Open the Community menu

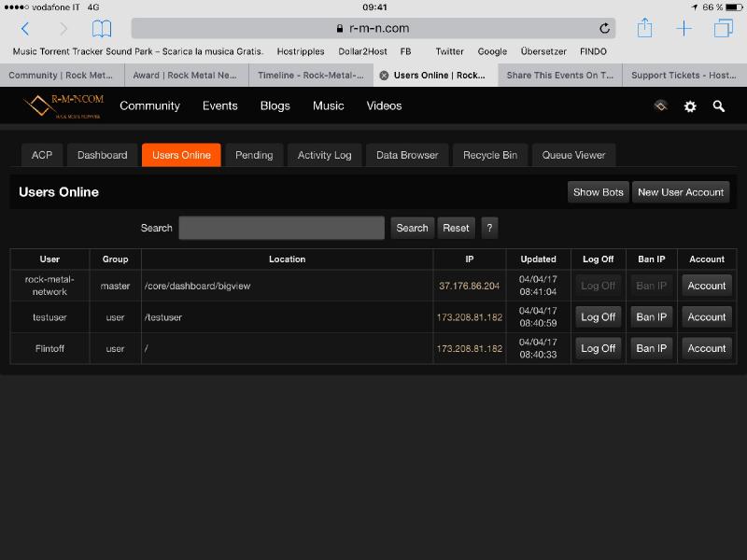point(149,105)
